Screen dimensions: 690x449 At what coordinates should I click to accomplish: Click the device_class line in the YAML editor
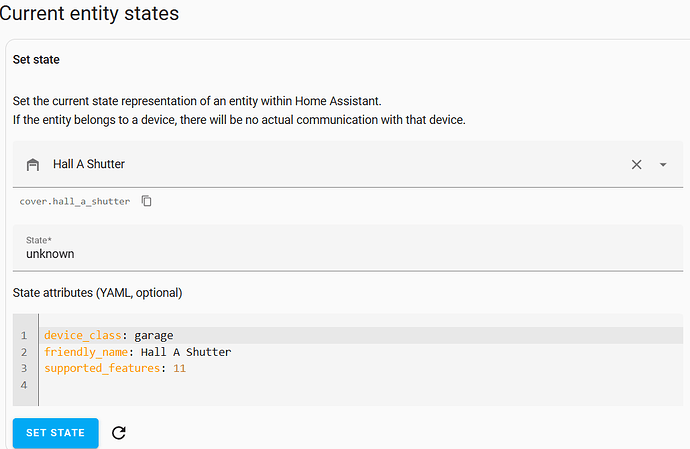coord(361,335)
